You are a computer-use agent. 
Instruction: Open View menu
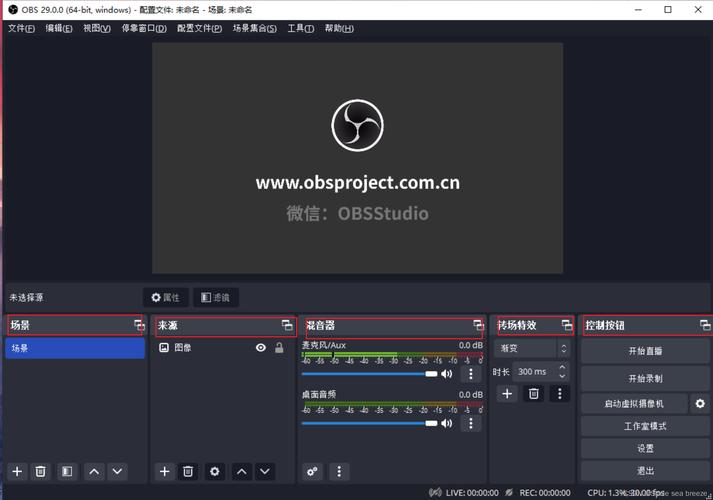pyautogui.click(x=97, y=28)
